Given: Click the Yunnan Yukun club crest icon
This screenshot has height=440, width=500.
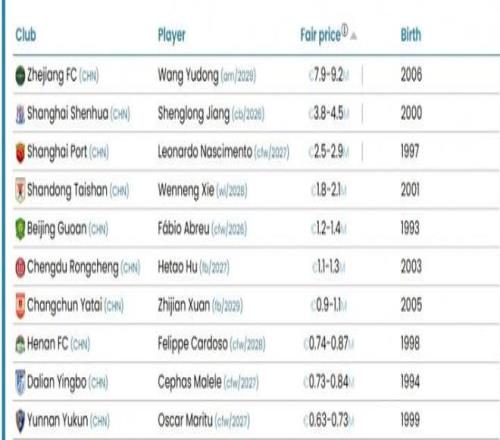Looking at the screenshot, I should [x=20, y=421].
